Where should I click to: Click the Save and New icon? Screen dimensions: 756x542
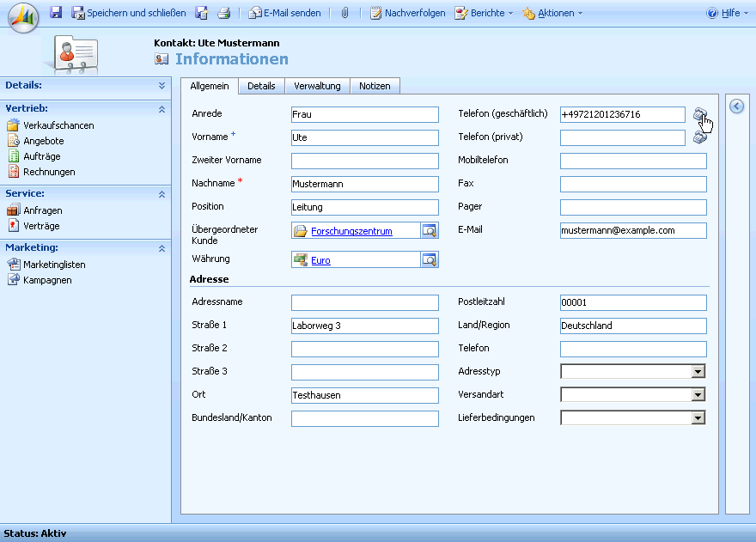click(x=202, y=13)
